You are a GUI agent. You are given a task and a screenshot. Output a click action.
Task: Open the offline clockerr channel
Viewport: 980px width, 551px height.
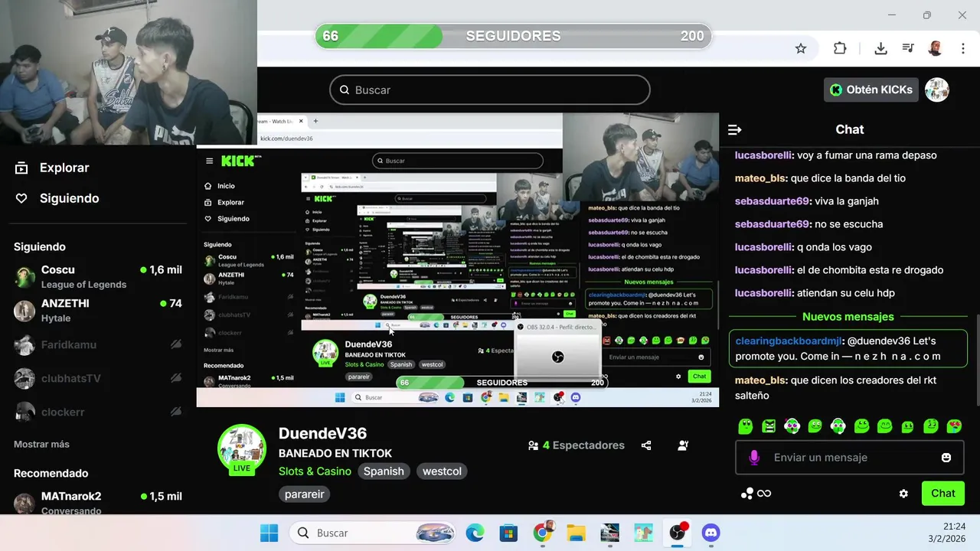point(98,412)
